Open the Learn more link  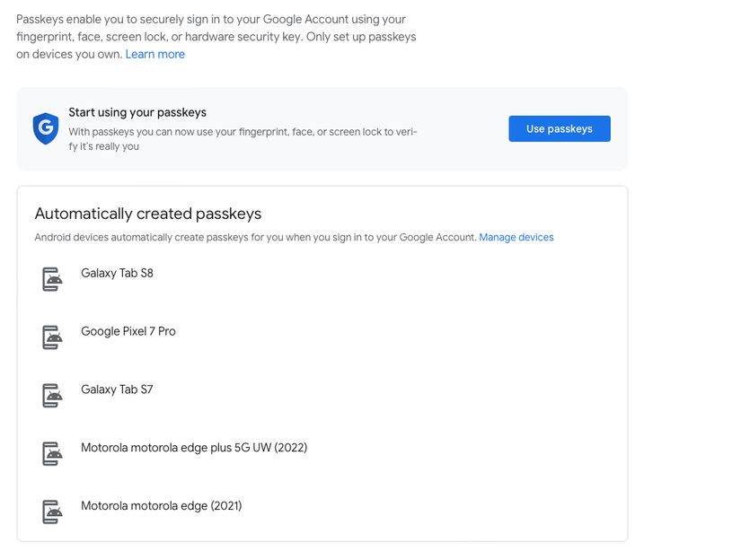tap(154, 54)
